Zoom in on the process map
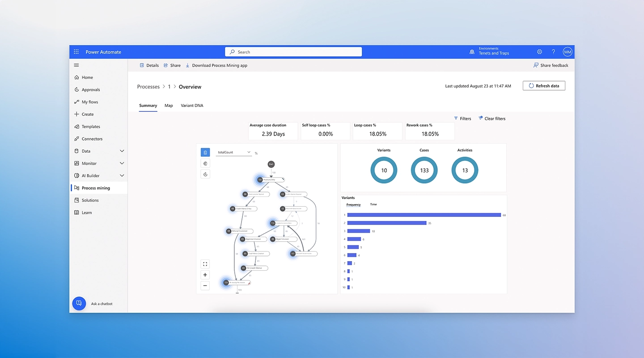 pyautogui.click(x=205, y=275)
